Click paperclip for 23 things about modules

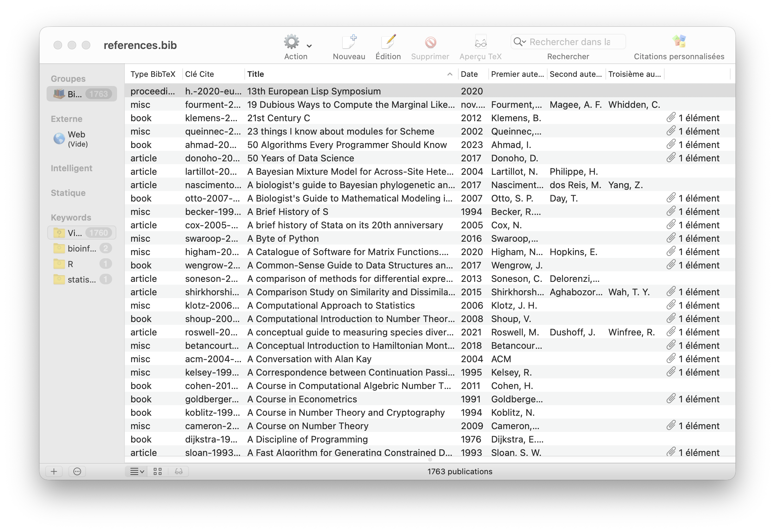click(x=671, y=131)
